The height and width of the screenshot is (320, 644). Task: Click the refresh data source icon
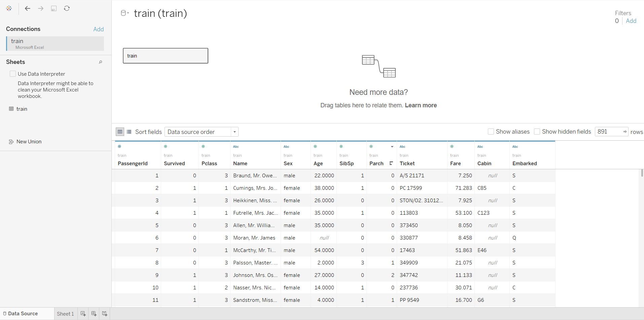point(67,8)
